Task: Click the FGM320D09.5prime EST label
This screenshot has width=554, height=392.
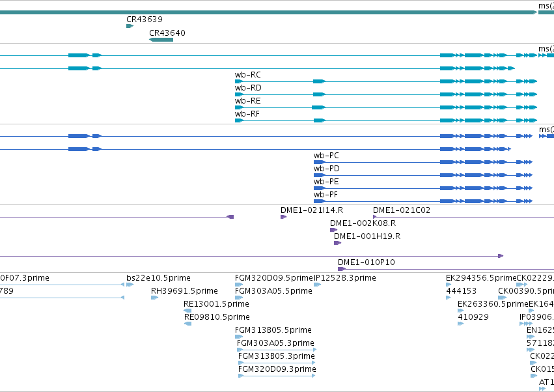Action: coord(274,278)
